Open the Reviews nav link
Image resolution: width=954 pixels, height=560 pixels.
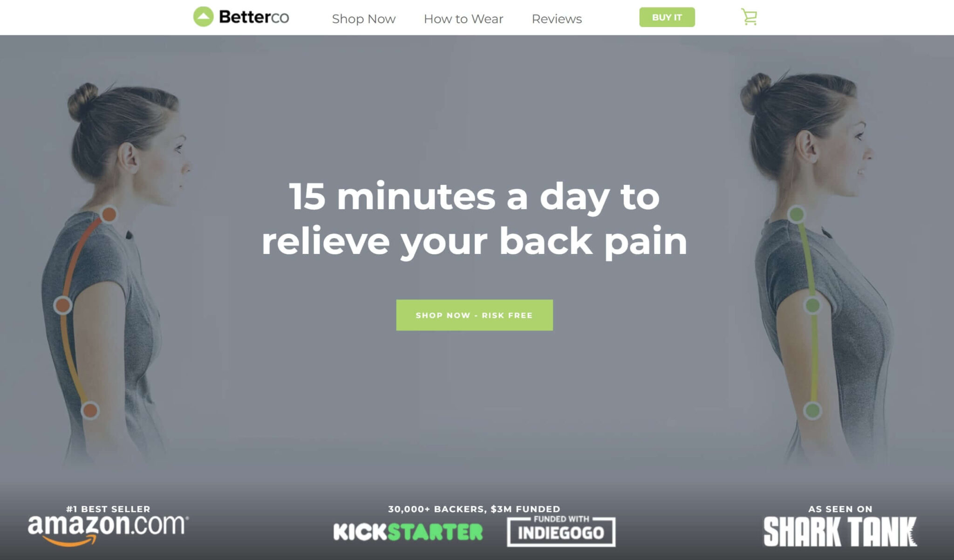pos(557,19)
